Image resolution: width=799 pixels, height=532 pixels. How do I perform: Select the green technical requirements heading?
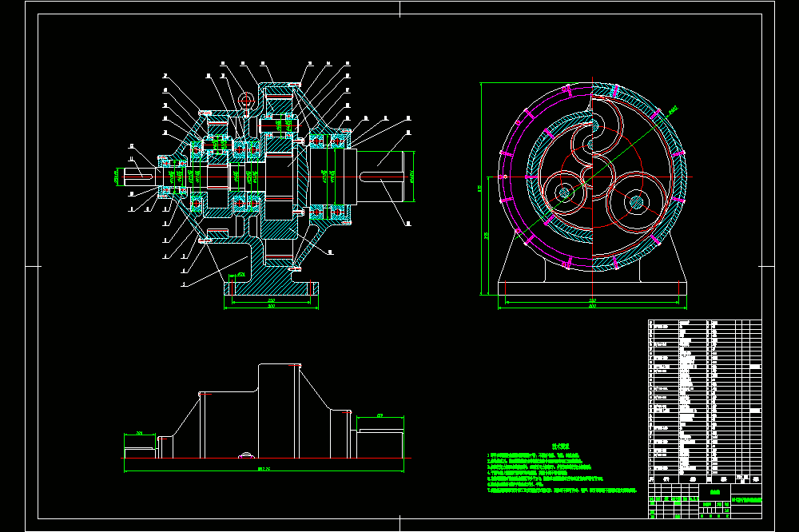coord(560,447)
